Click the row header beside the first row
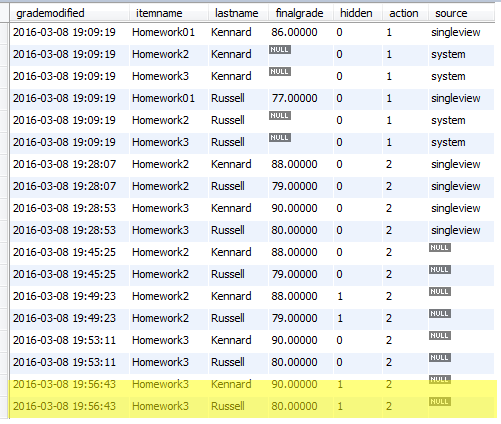The image size is (501, 424). tap(5, 32)
